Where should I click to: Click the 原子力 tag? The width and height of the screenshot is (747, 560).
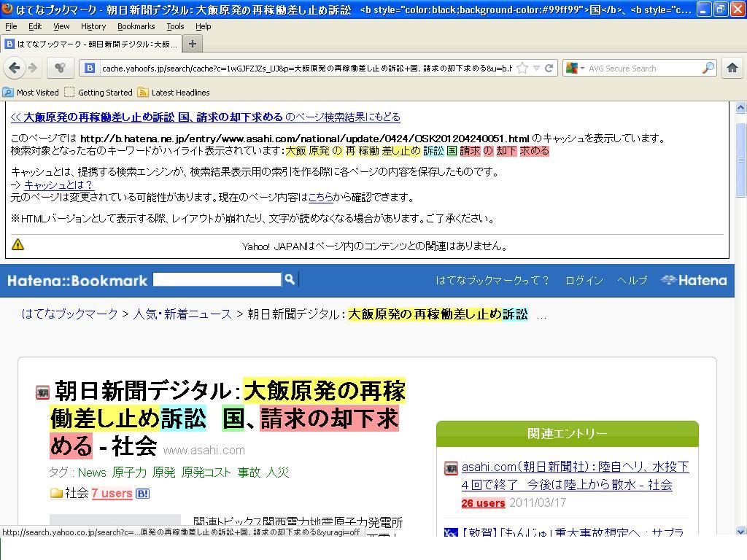tap(129, 472)
